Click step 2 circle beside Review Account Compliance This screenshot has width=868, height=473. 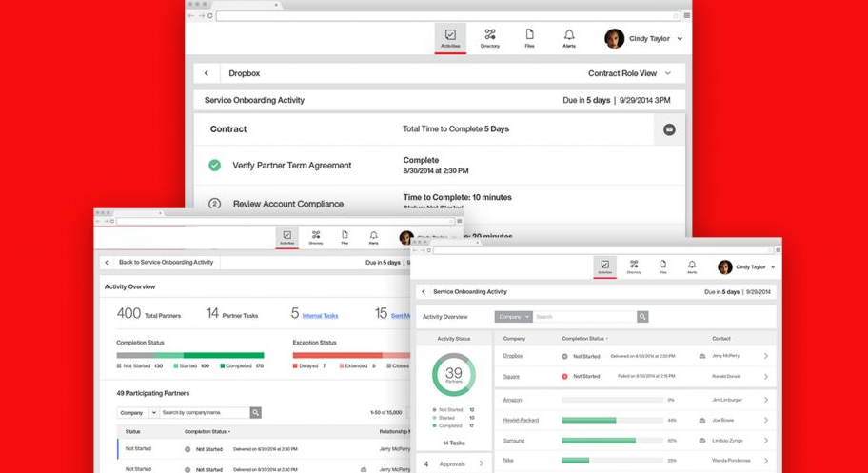(215, 204)
